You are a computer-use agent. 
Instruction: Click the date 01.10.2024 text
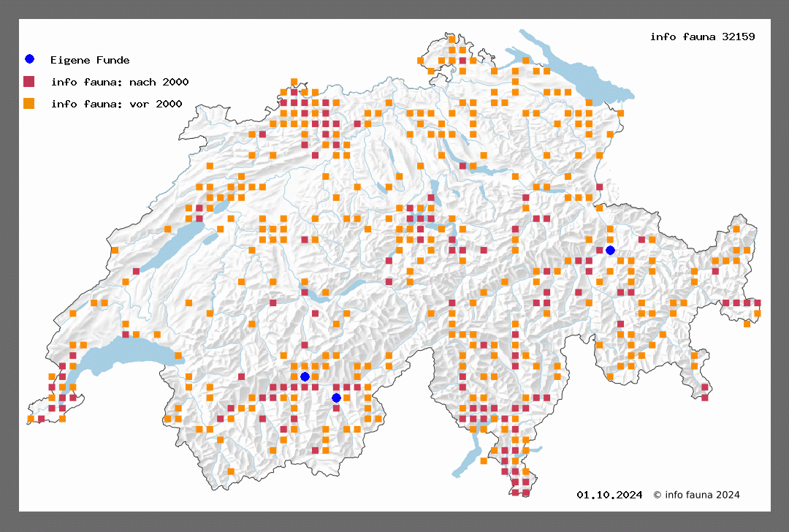[609, 495]
